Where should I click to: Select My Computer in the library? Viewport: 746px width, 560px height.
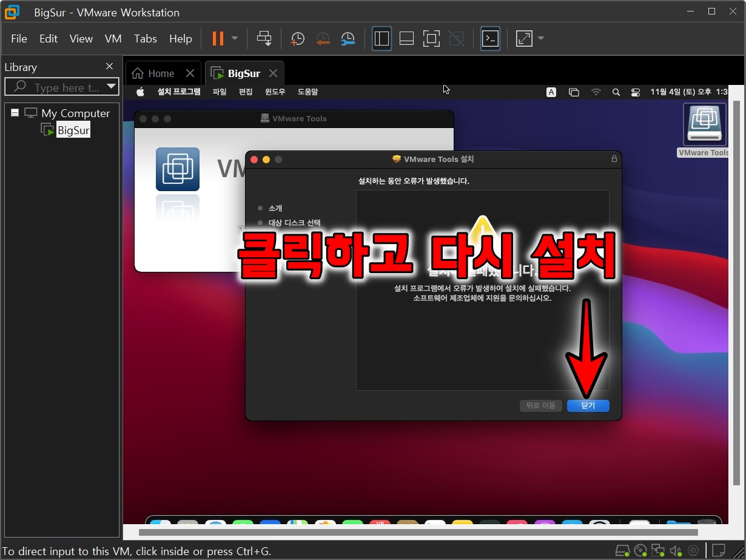point(75,113)
